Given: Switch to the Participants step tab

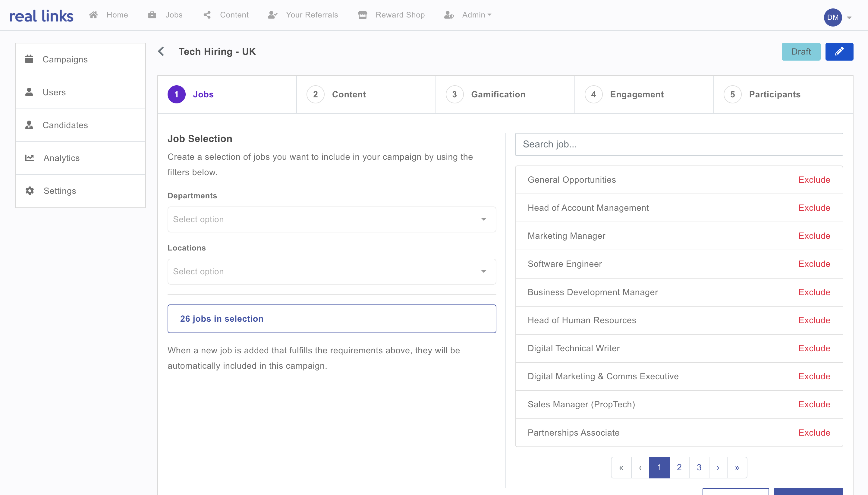Looking at the screenshot, I should (x=775, y=95).
